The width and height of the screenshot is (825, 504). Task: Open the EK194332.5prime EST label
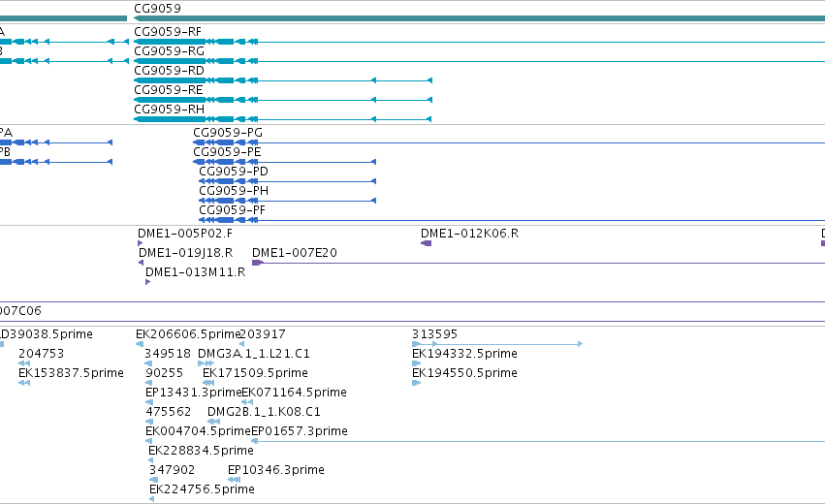[x=464, y=354]
